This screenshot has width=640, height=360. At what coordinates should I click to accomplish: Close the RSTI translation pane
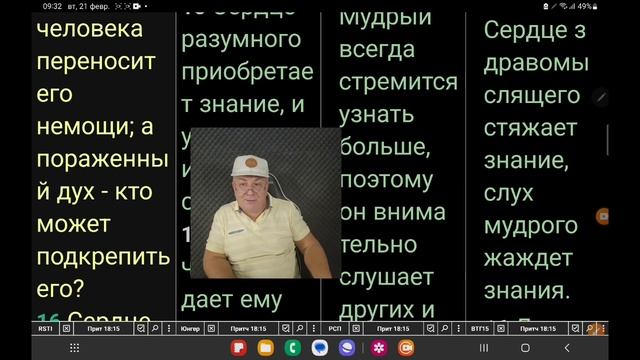66,328
